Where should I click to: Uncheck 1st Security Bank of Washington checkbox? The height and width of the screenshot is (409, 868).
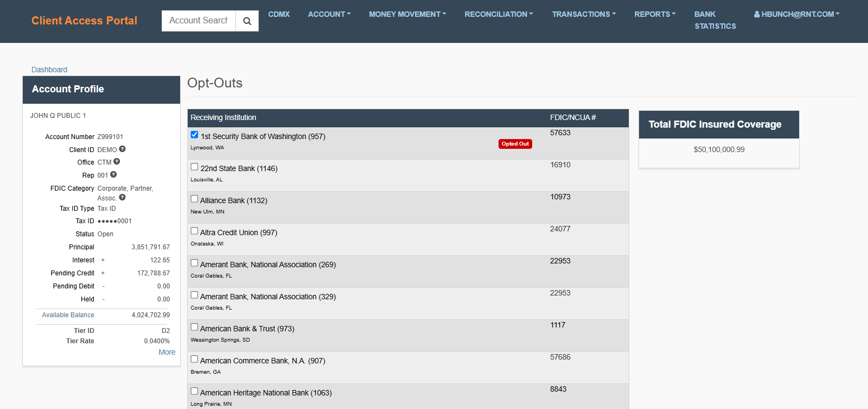click(194, 135)
